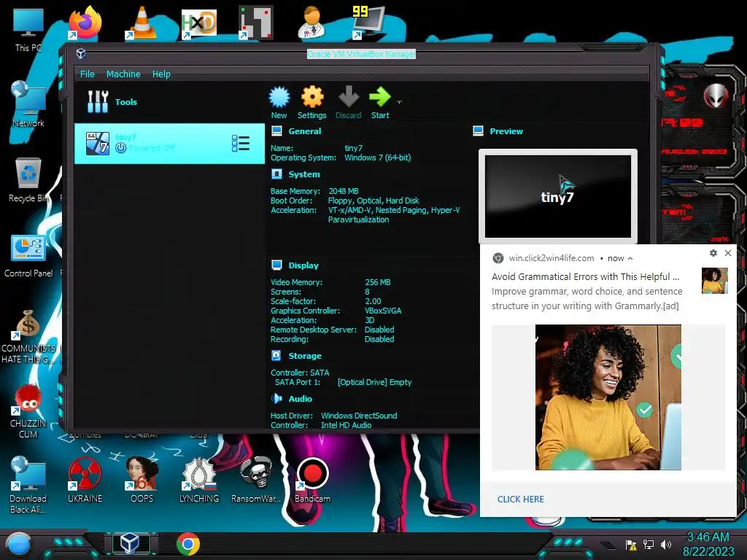Open the tiny7 machine menu list icon
The image size is (747, 560).
coord(241,144)
